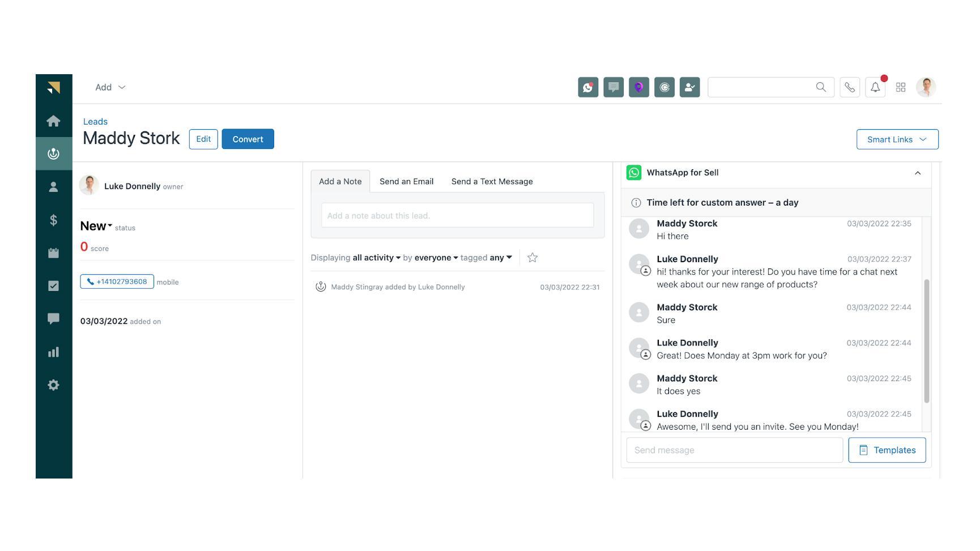Viewport: 980px width, 551px height.
Task: Click lead-added activity icon
Action: click(x=321, y=287)
